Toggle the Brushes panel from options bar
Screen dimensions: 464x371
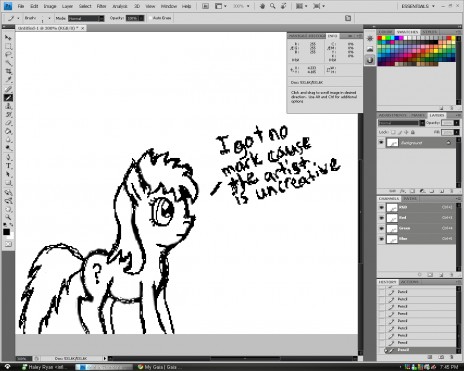point(348,18)
